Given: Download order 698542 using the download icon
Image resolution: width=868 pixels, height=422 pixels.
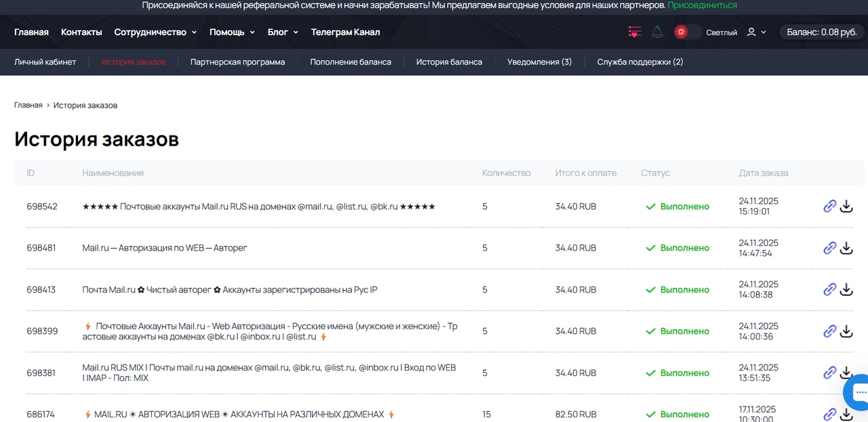Looking at the screenshot, I should click(846, 207).
